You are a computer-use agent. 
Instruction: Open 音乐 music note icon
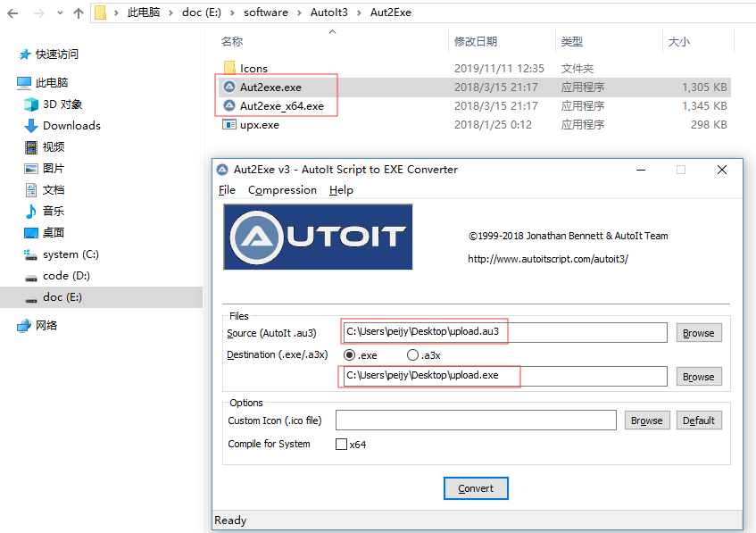click(x=31, y=211)
